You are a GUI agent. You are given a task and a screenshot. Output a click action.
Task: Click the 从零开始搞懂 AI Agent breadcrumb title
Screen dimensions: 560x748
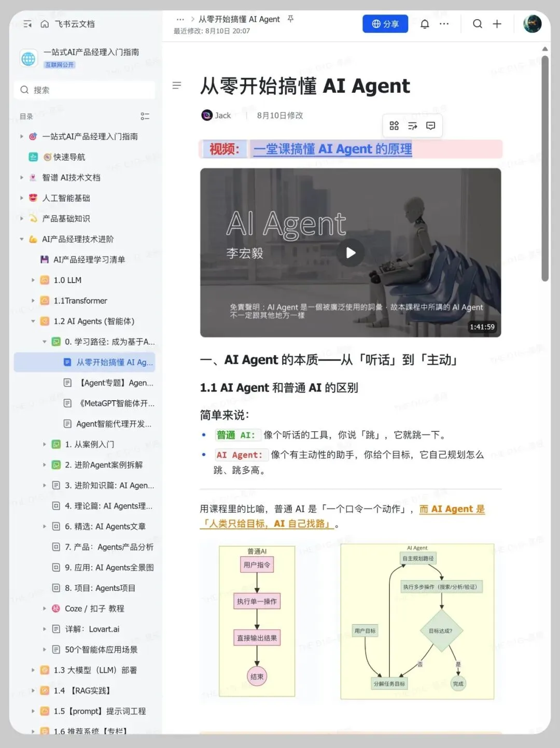(239, 19)
